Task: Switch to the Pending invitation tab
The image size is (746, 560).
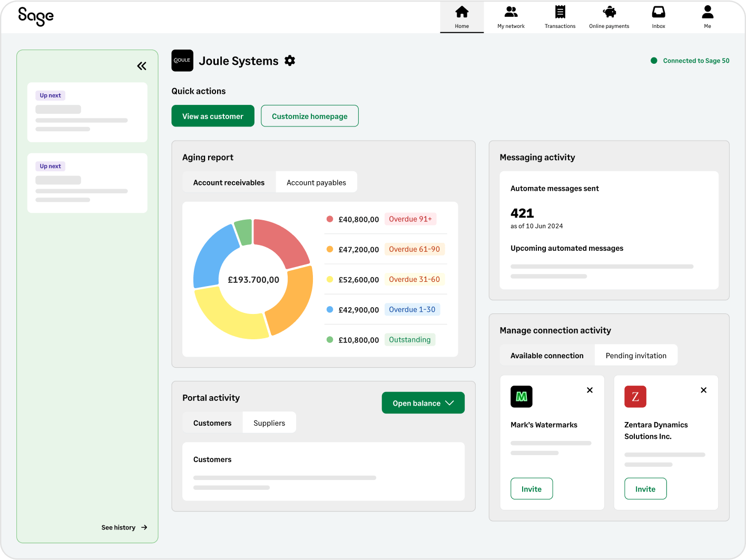Action: pos(636,355)
